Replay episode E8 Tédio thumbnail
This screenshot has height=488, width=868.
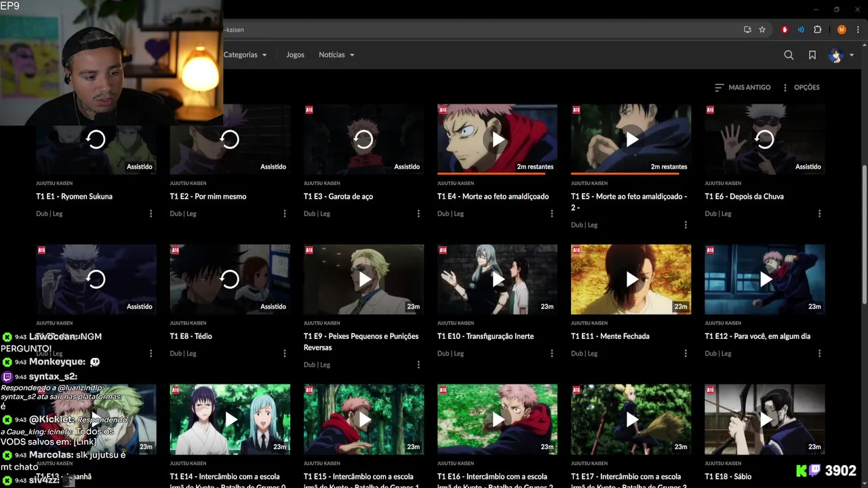click(x=230, y=279)
